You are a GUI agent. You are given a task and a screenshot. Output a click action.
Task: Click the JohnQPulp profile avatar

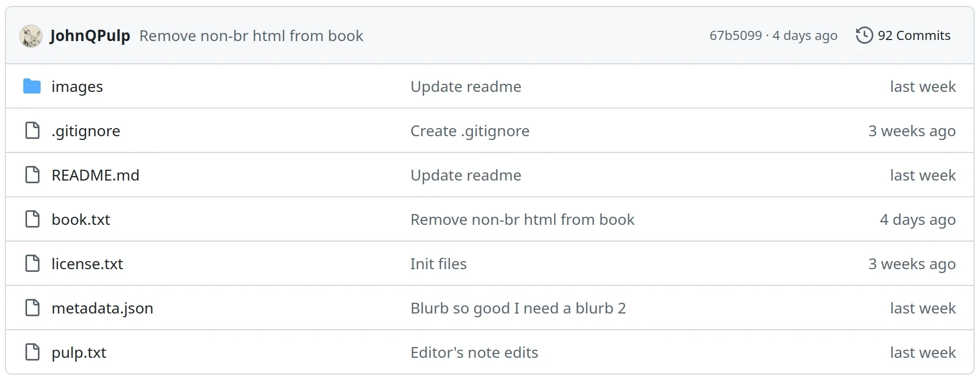[31, 36]
